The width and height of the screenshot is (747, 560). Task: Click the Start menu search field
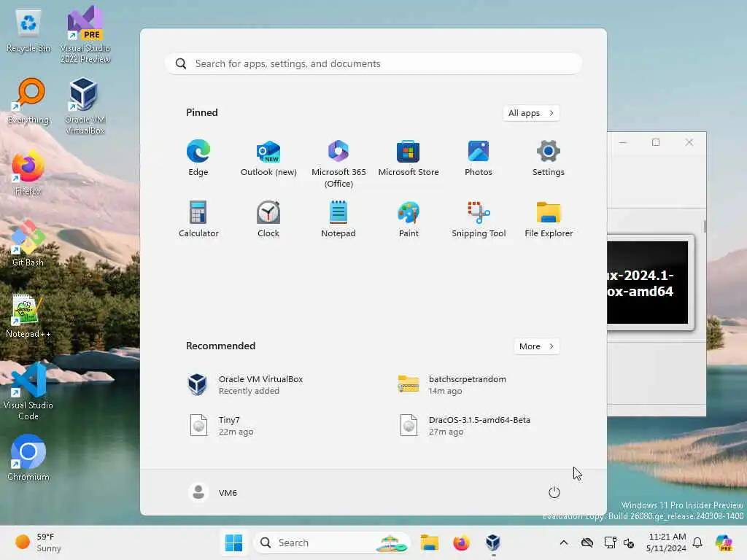tap(373, 64)
